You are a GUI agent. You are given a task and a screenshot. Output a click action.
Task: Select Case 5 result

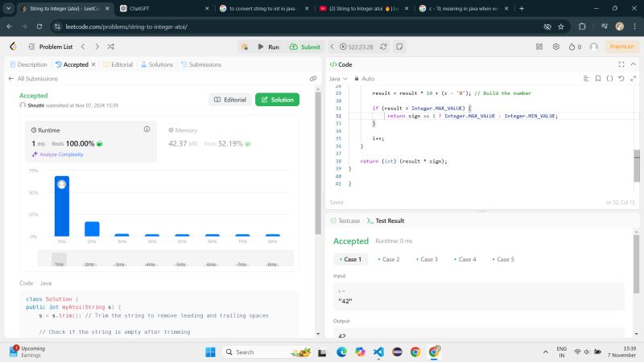tap(503, 259)
